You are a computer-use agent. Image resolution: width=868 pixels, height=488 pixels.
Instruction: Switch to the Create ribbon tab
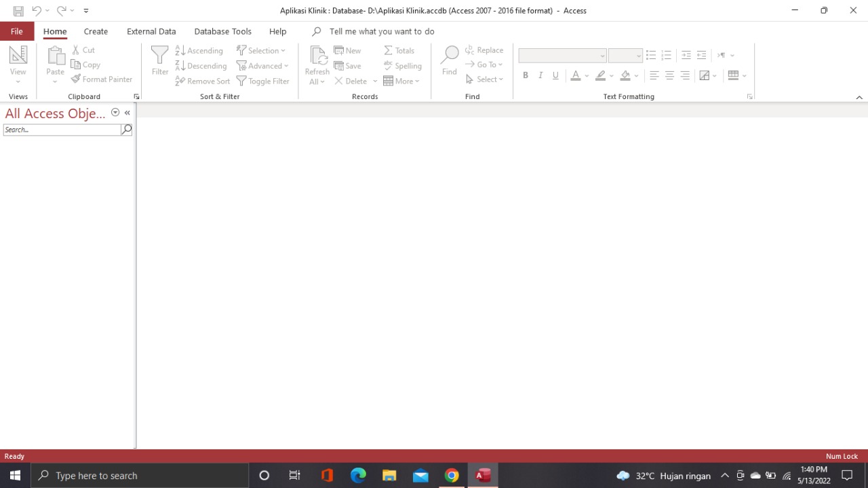(96, 31)
